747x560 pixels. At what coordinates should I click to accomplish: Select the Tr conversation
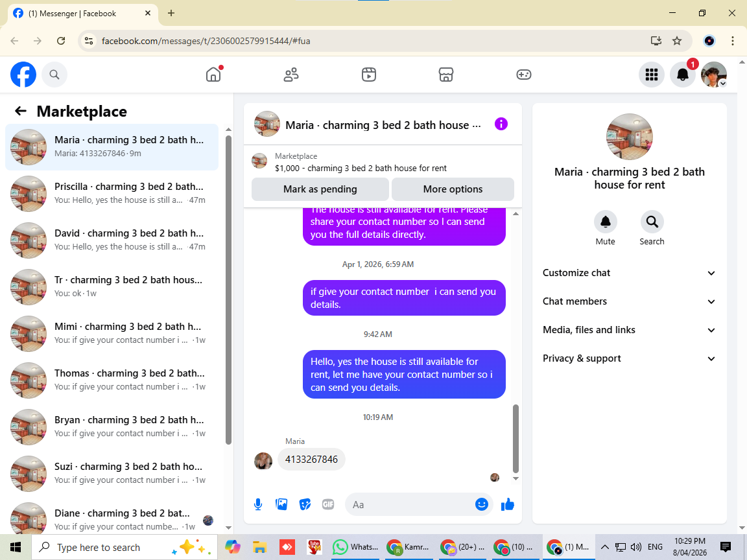point(112,287)
